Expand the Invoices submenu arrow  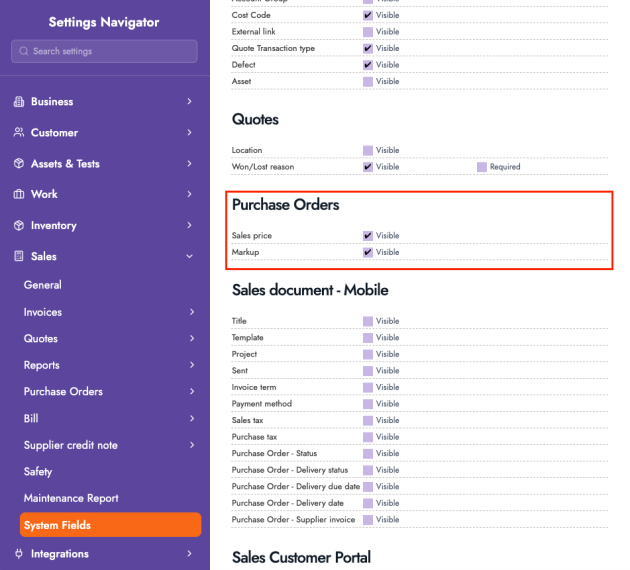pos(190,312)
